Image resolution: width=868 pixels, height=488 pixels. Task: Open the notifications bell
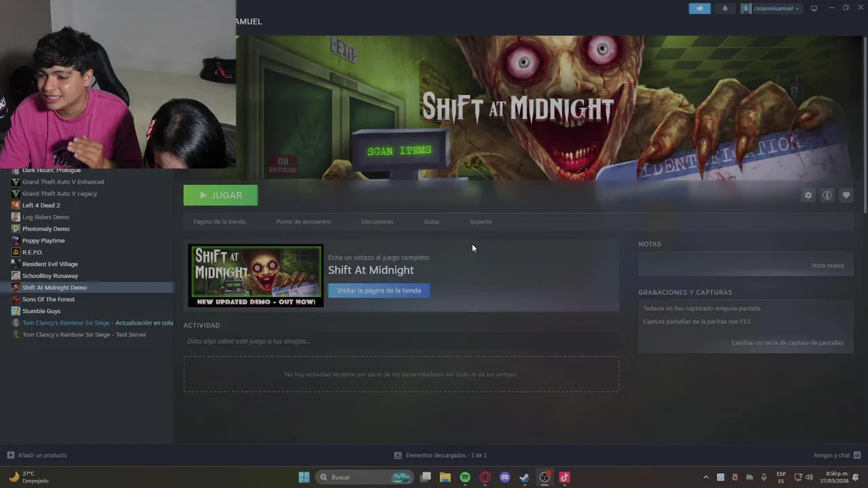pyautogui.click(x=725, y=8)
